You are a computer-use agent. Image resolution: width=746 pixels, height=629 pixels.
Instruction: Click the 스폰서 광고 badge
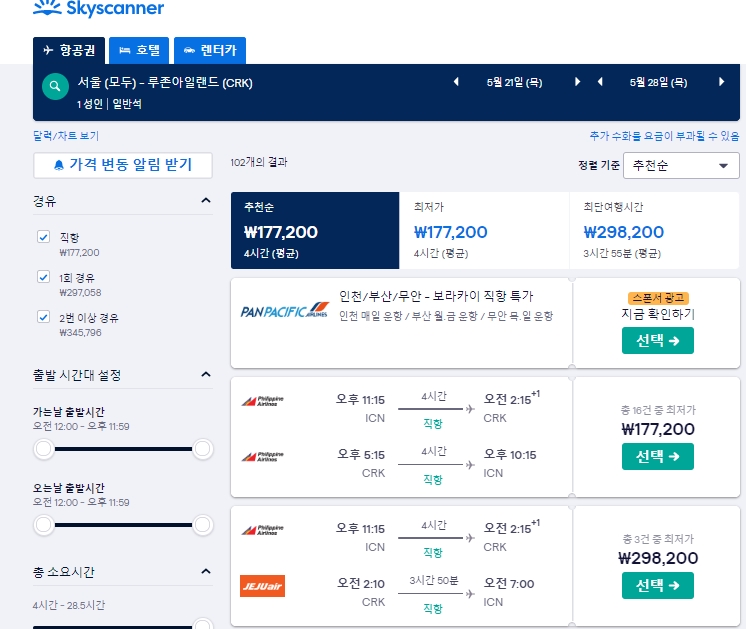658,298
